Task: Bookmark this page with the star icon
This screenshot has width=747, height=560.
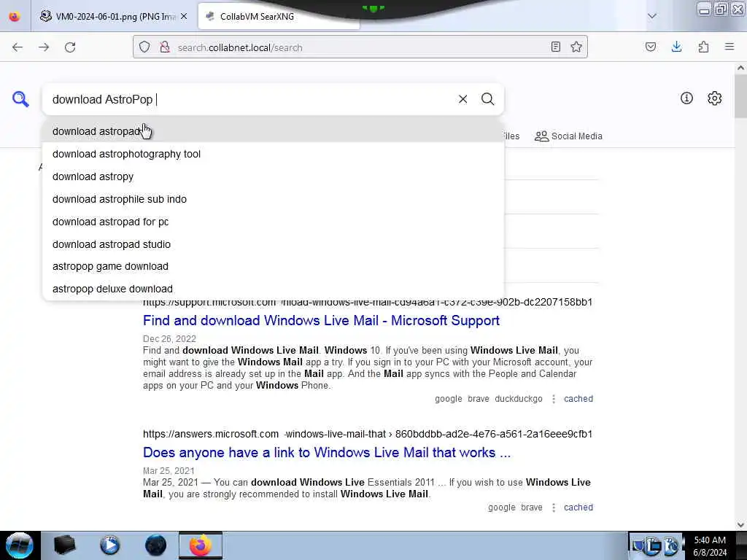Action: (x=576, y=47)
